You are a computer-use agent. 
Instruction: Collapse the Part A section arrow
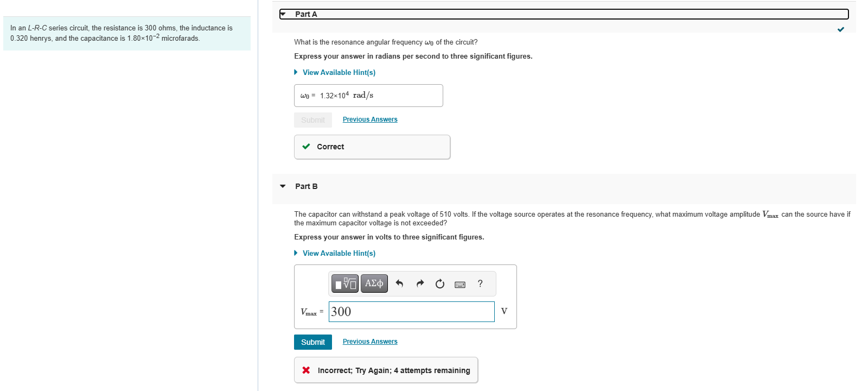283,14
